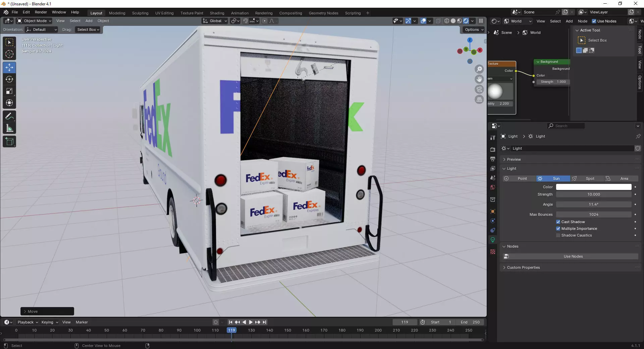644x349 pixels.
Task: Set light type to Point
Action: pyautogui.click(x=519, y=179)
